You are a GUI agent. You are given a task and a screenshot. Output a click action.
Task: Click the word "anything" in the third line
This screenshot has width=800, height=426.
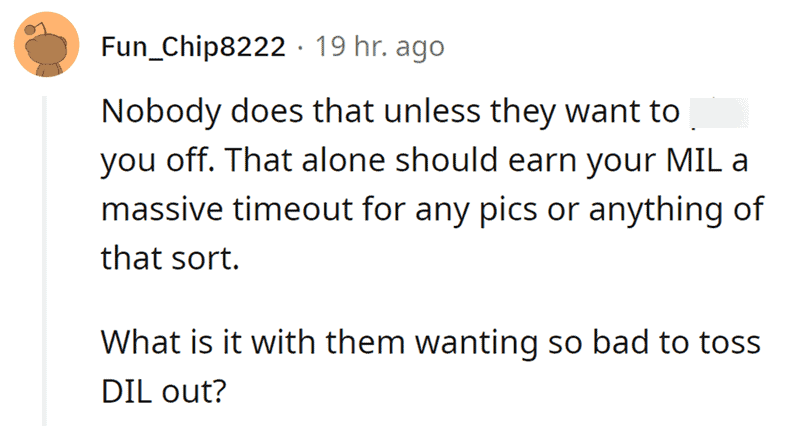pyautogui.click(x=656, y=211)
